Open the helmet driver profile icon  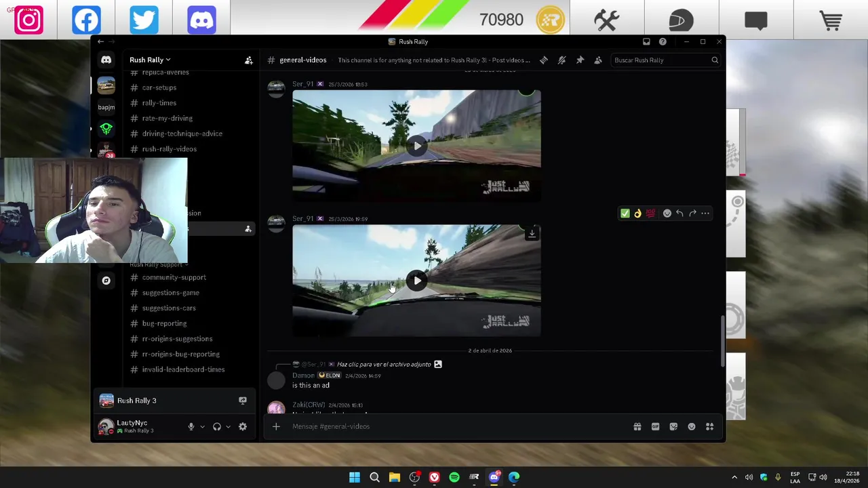click(681, 20)
